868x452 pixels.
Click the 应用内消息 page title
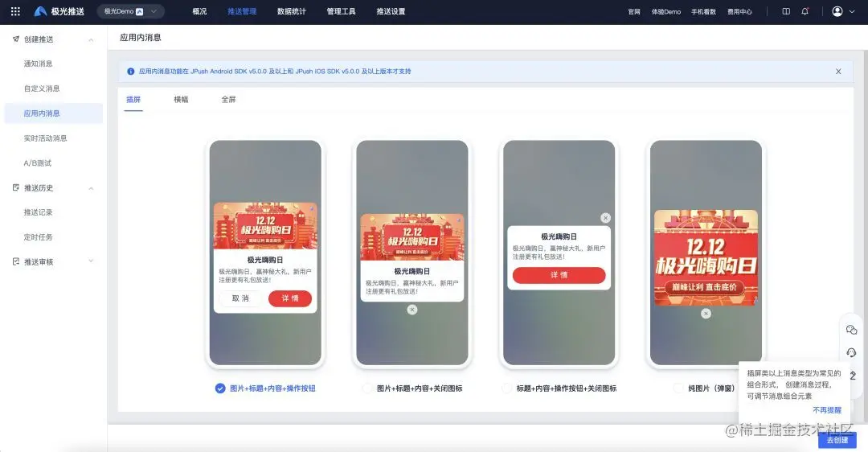click(x=141, y=37)
